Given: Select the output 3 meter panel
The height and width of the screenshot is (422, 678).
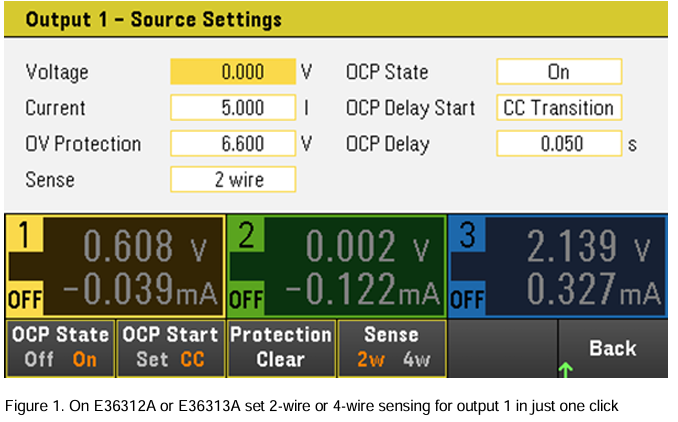Looking at the screenshot, I should [x=558, y=266].
